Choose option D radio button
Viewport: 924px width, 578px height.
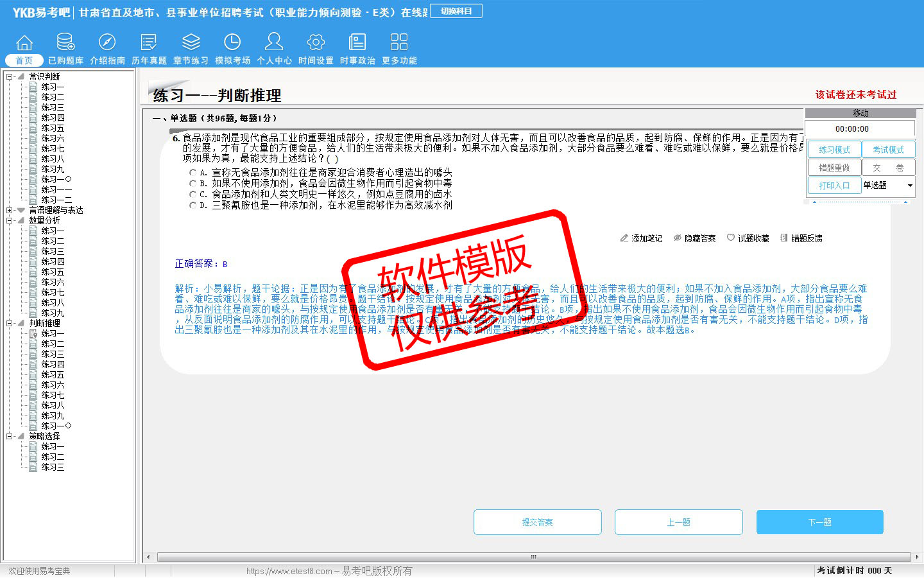click(x=193, y=206)
